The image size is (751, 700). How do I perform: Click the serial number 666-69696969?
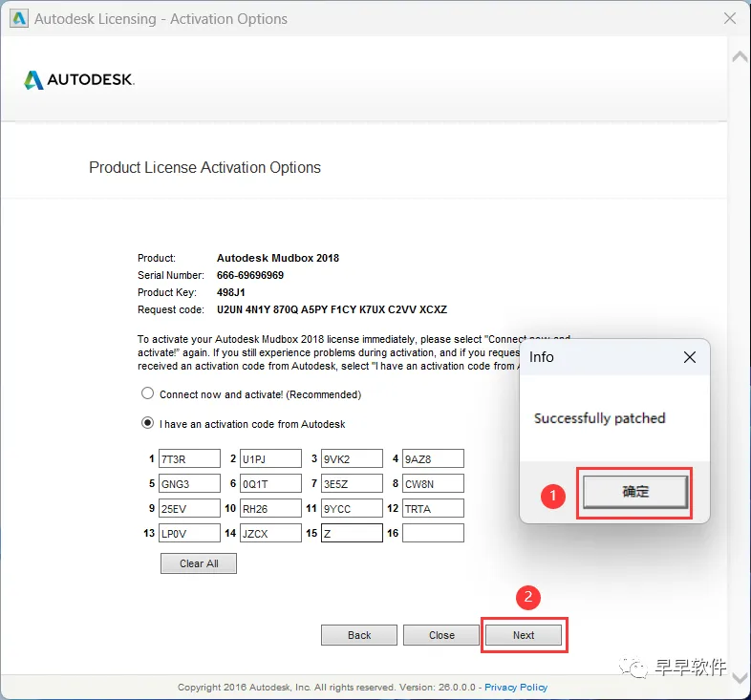click(250, 275)
